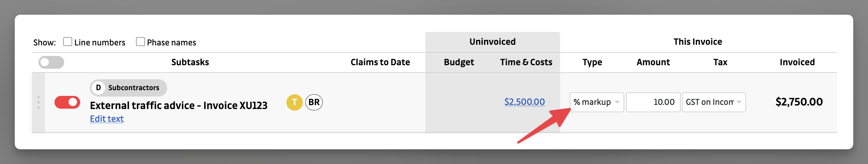Turn off the External traffic advice toggle
The height and width of the screenshot is (164, 868).
67,102
